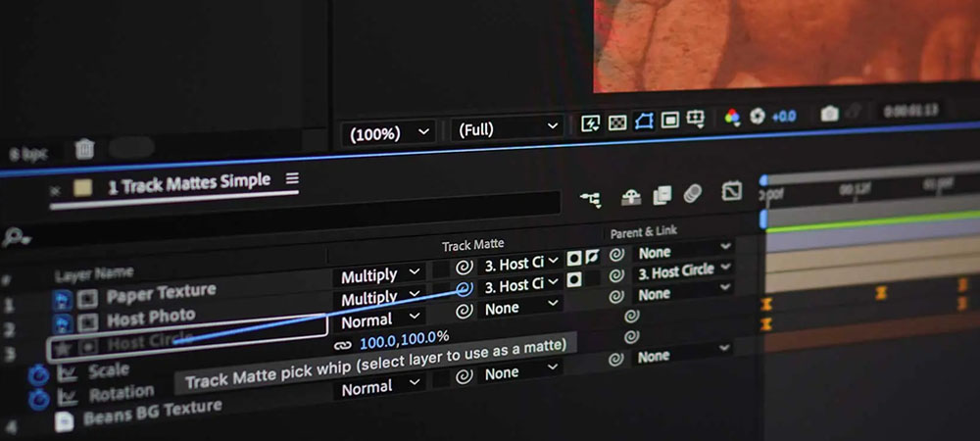
Task: Toggle the Hide Shy Layers switch
Action: (631, 197)
